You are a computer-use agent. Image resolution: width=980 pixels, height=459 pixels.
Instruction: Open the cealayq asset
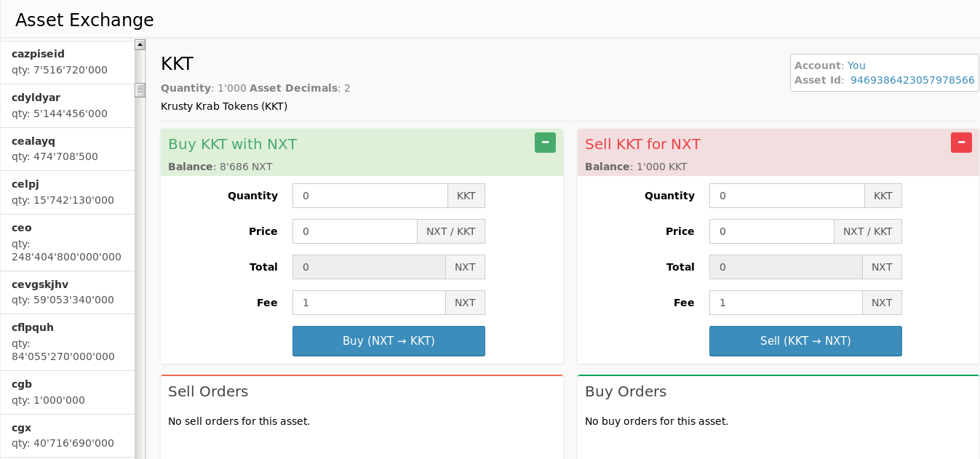(x=67, y=149)
